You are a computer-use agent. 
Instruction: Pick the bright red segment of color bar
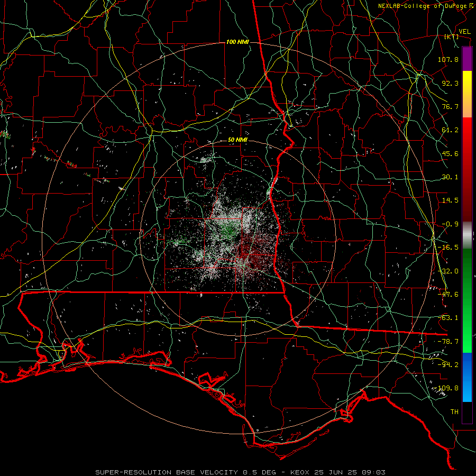[467, 134]
